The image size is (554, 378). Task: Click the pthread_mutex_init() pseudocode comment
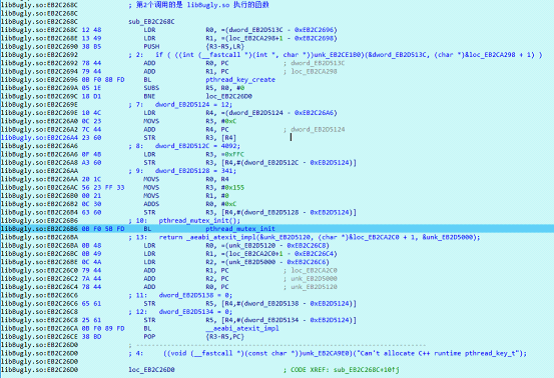(x=200, y=221)
